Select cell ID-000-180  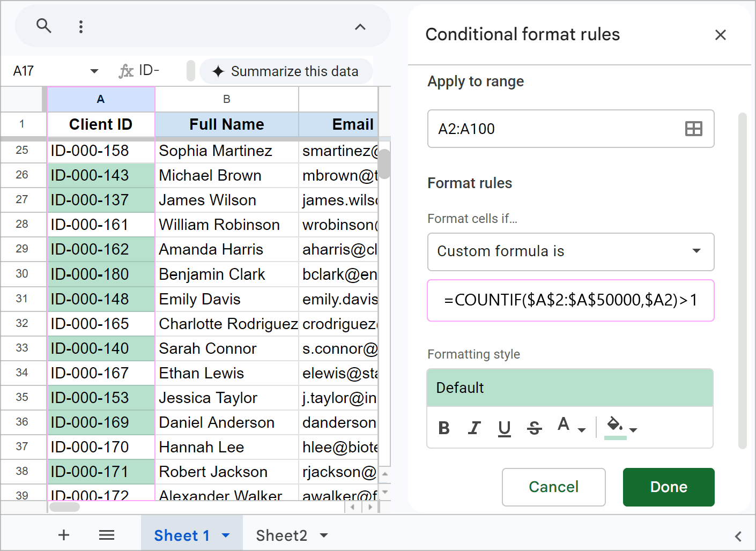101,274
